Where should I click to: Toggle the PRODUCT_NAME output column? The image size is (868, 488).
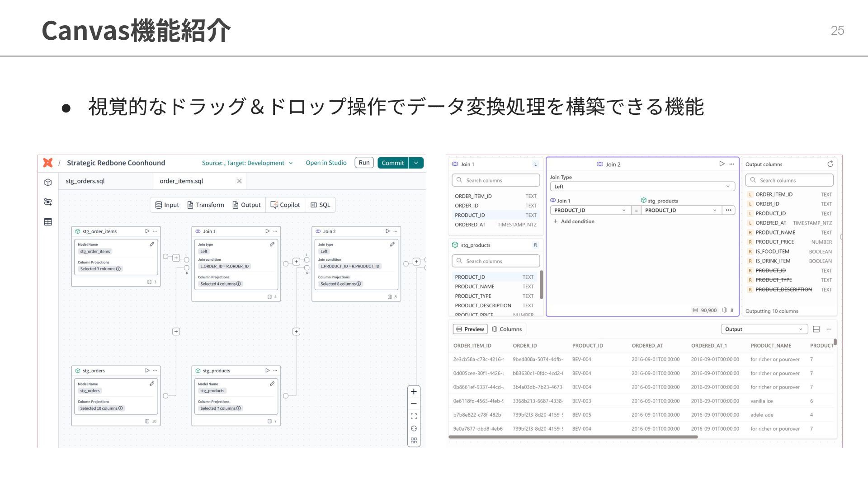click(x=775, y=232)
